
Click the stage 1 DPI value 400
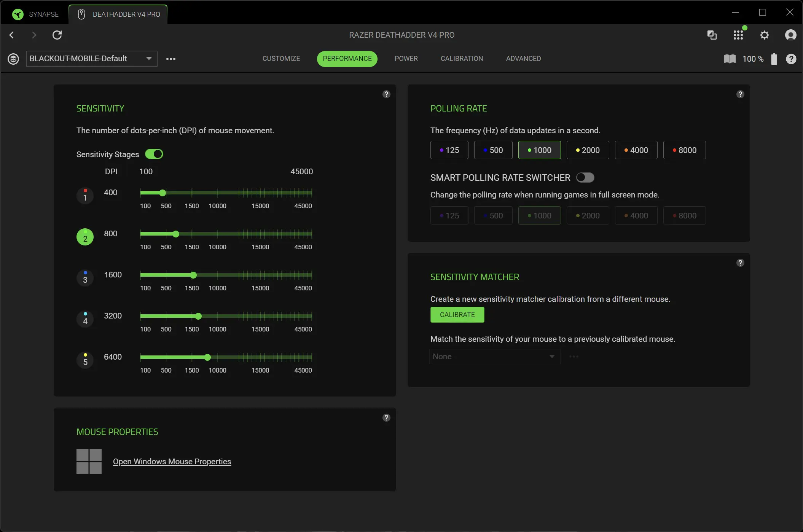(111, 193)
